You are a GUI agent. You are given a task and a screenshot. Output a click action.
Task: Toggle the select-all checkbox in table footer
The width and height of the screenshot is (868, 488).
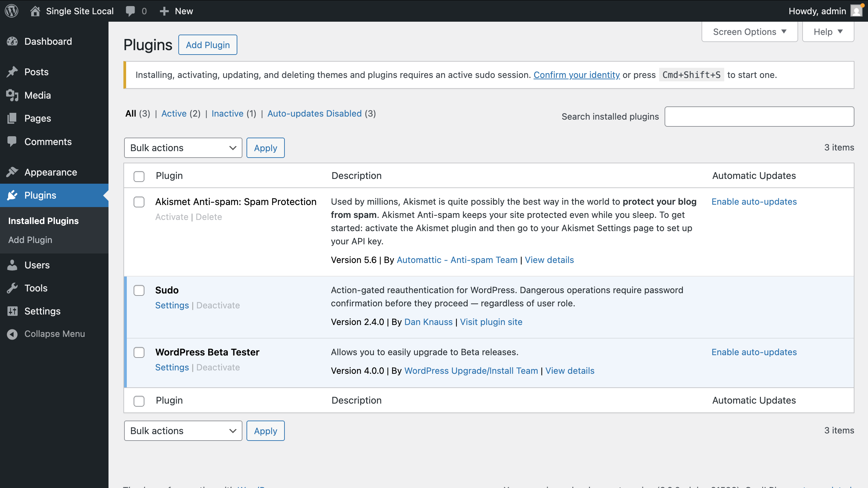[x=139, y=401]
